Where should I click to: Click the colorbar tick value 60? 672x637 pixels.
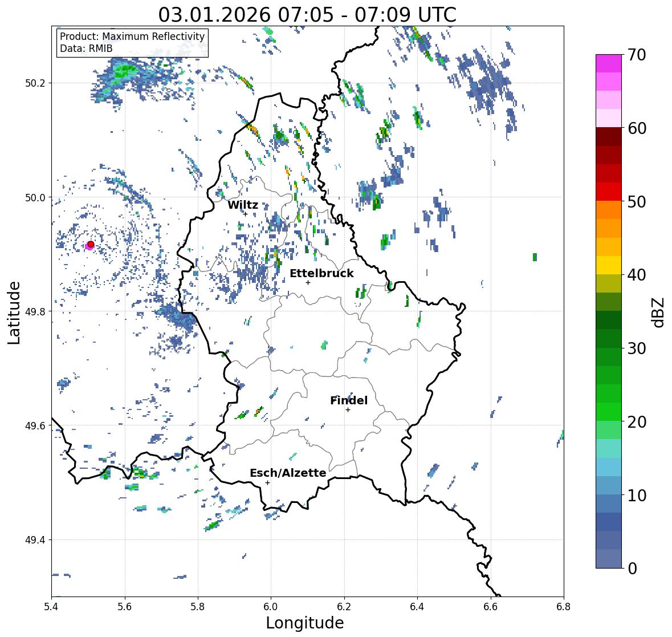637,128
